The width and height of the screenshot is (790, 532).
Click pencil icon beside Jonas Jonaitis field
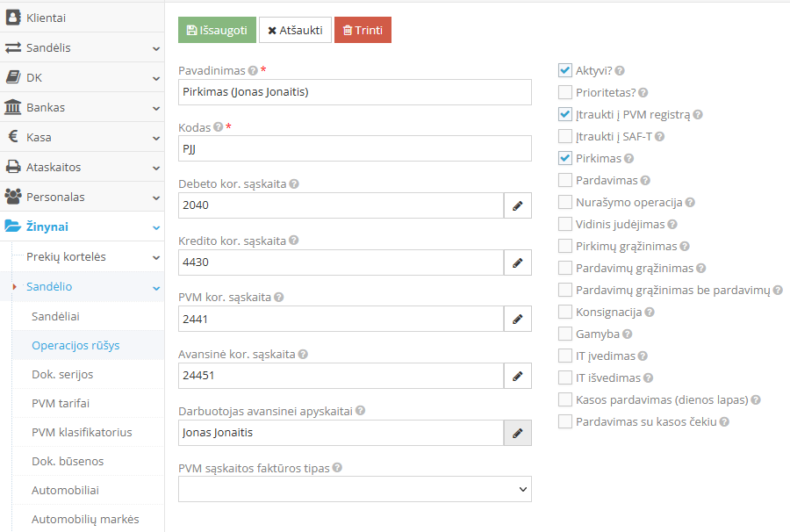517,433
